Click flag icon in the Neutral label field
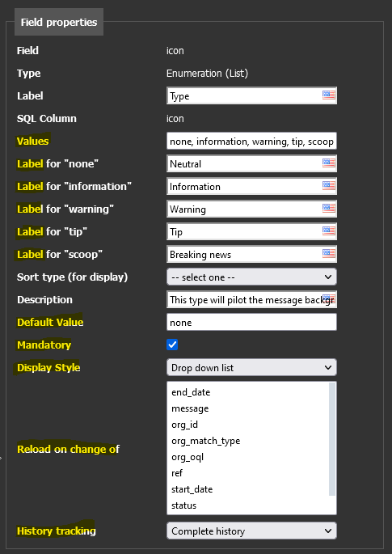 [329, 163]
